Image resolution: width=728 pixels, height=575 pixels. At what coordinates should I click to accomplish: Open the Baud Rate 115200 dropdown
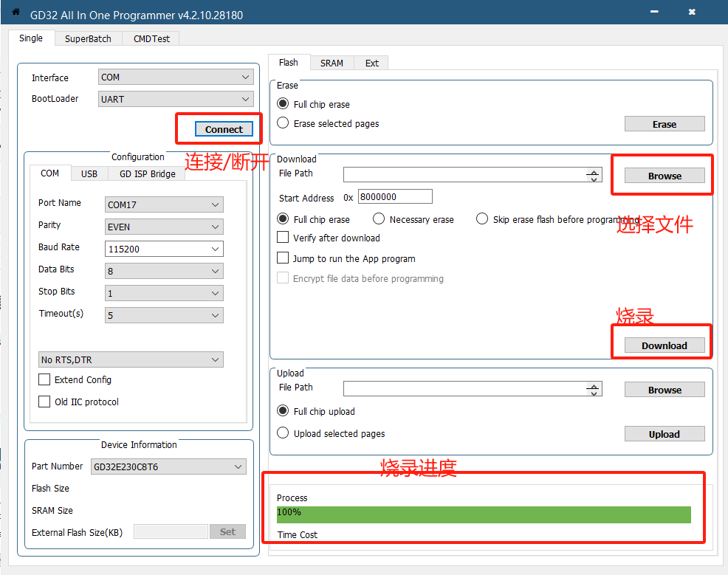pyautogui.click(x=164, y=249)
